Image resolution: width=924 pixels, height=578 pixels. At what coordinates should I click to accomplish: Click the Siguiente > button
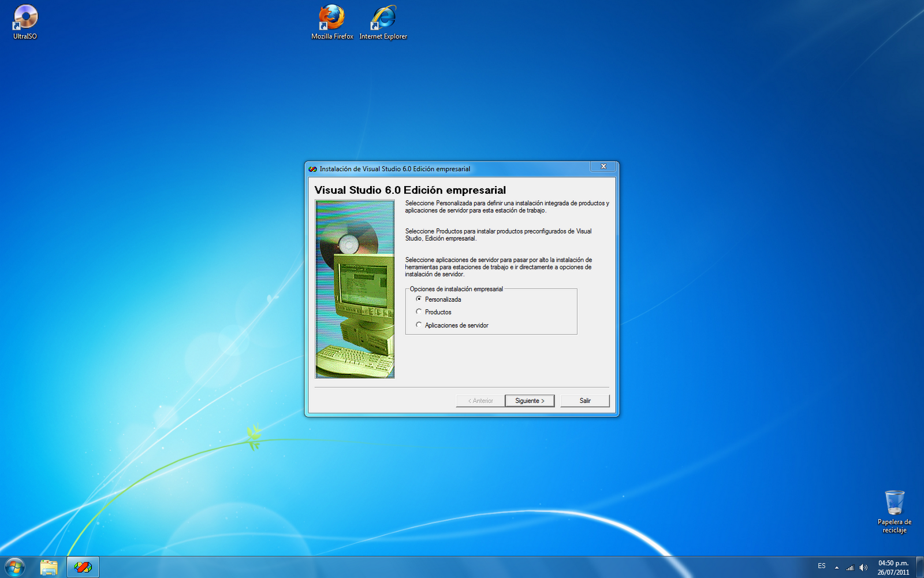point(530,401)
